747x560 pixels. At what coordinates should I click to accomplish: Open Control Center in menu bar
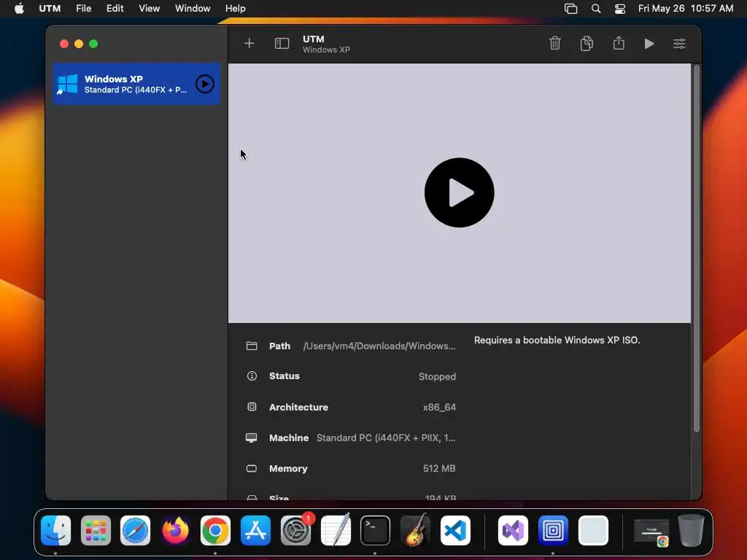pos(620,9)
